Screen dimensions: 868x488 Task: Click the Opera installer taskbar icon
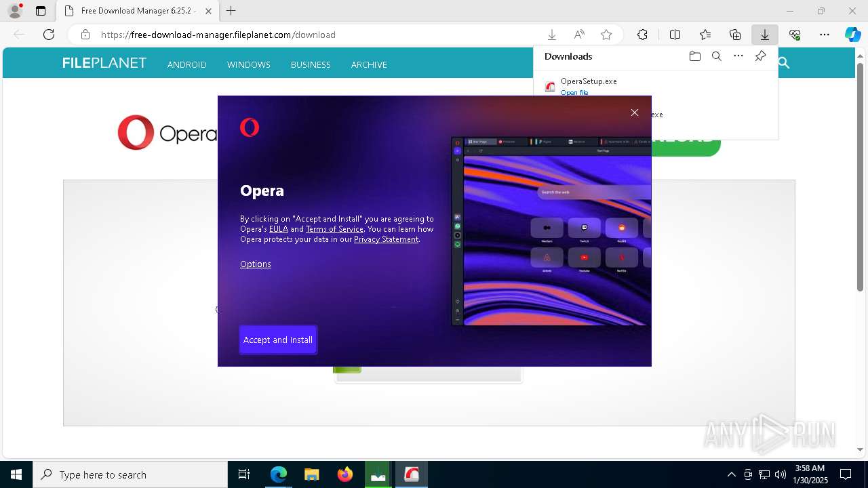[x=412, y=474]
